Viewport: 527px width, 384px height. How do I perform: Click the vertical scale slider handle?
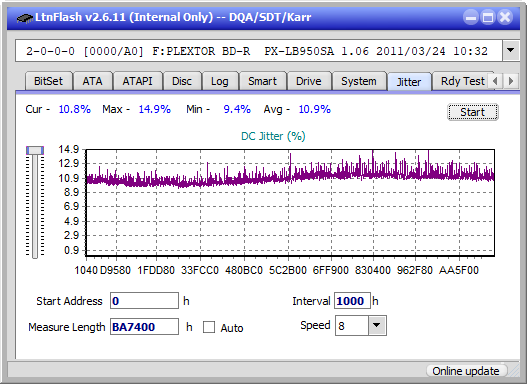(35, 150)
